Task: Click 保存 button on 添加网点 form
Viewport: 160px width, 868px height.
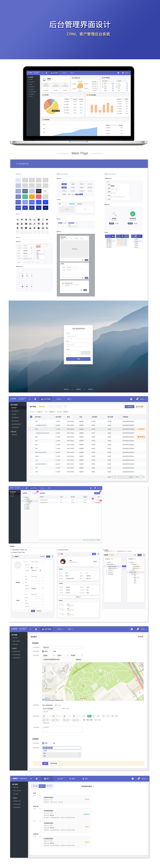Action: point(45,763)
